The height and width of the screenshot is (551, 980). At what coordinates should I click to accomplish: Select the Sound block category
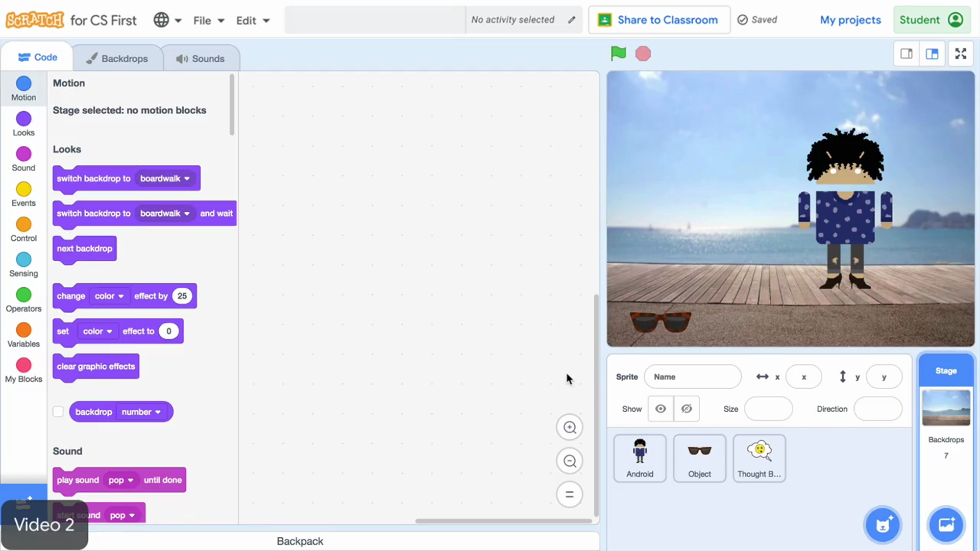coord(23,159)
